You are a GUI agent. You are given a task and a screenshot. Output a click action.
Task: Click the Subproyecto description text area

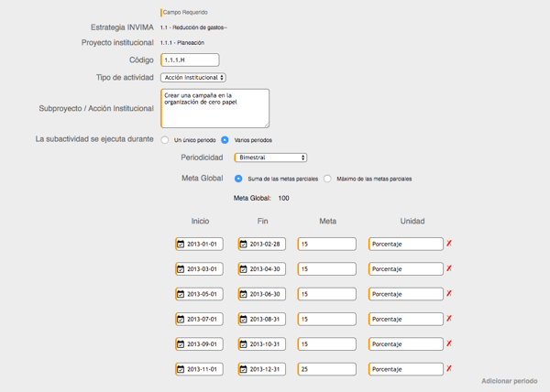[x=214, y=108]
